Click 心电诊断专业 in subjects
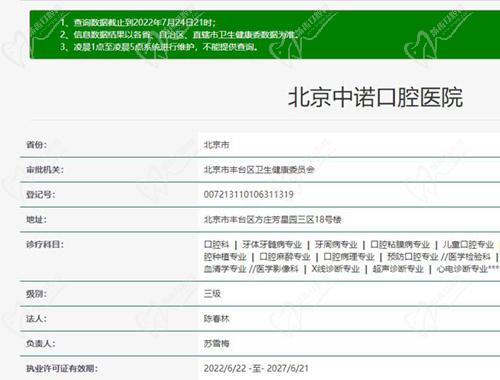 (x=462, y=269)
